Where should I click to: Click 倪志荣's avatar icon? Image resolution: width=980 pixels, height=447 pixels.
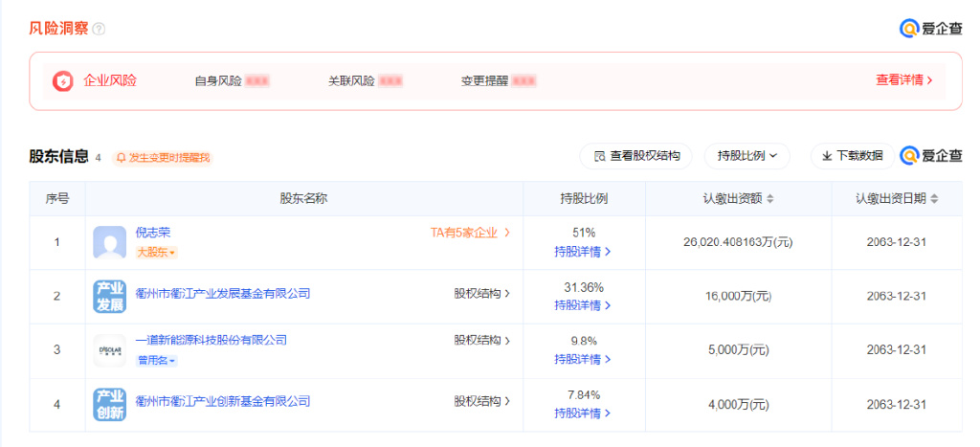109,242
